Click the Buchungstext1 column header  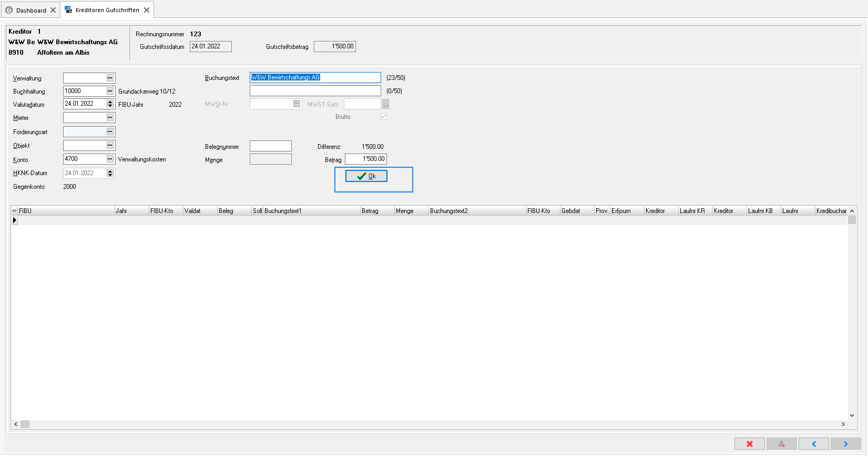pyautogui.click(x=311, y=211)
